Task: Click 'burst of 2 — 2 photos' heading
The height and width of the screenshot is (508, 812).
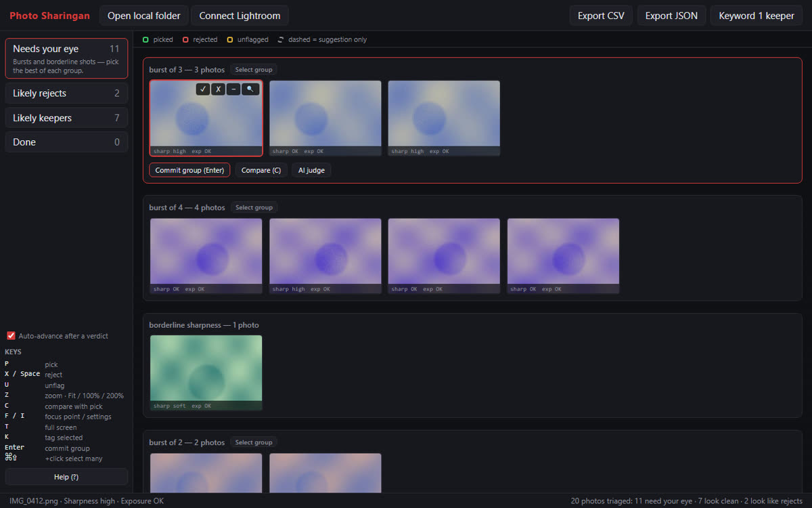Action: tap(187, 442)
